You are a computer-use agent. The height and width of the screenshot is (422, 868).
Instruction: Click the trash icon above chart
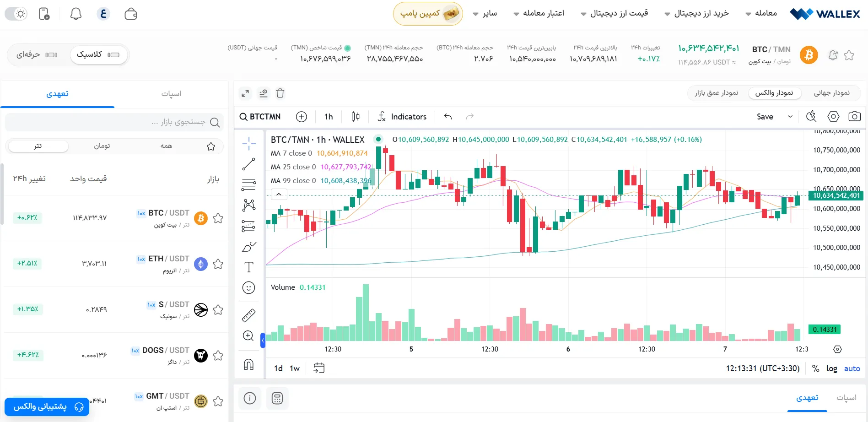click(x=280, y=93)
